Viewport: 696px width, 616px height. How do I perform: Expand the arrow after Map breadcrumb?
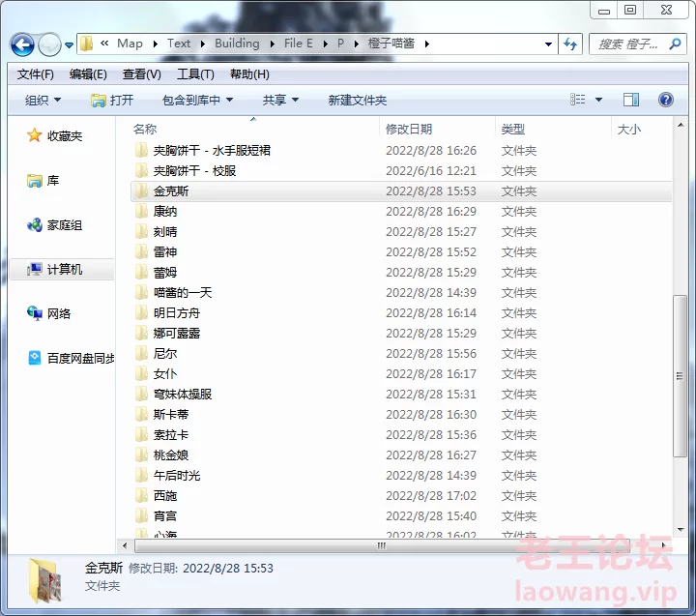point(155,44)
